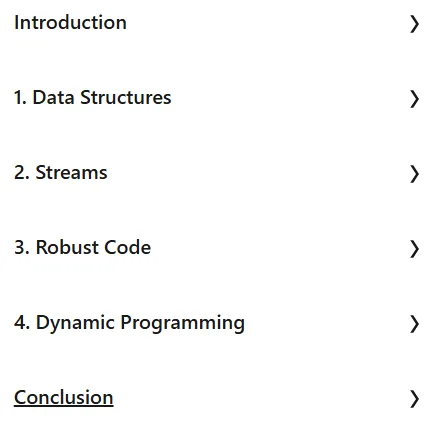The image size is (438, 423).
Task: Open 4. Dynamic Programming chapter text
Action: 129,323
